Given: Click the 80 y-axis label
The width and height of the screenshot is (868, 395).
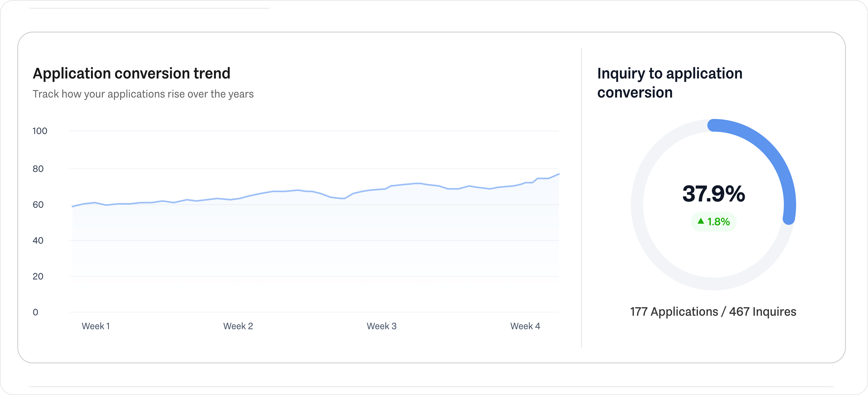Looking at the screenshot, I should point(38,169).
